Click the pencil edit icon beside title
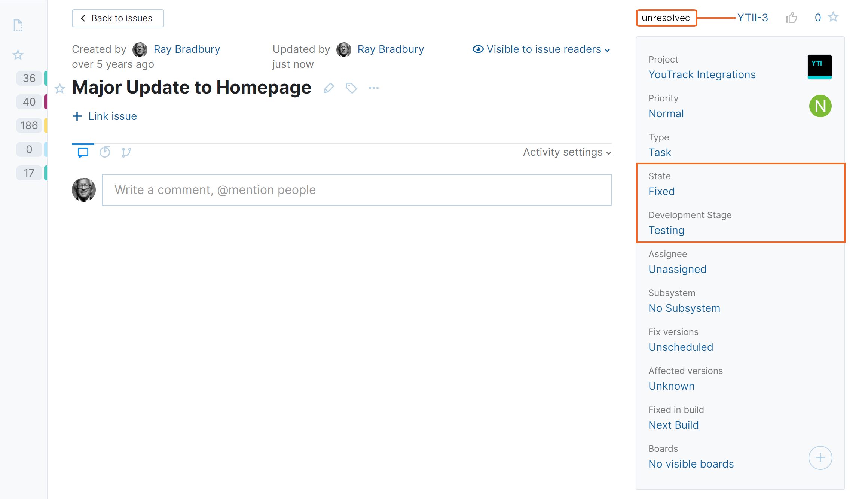 coord(328,88)
